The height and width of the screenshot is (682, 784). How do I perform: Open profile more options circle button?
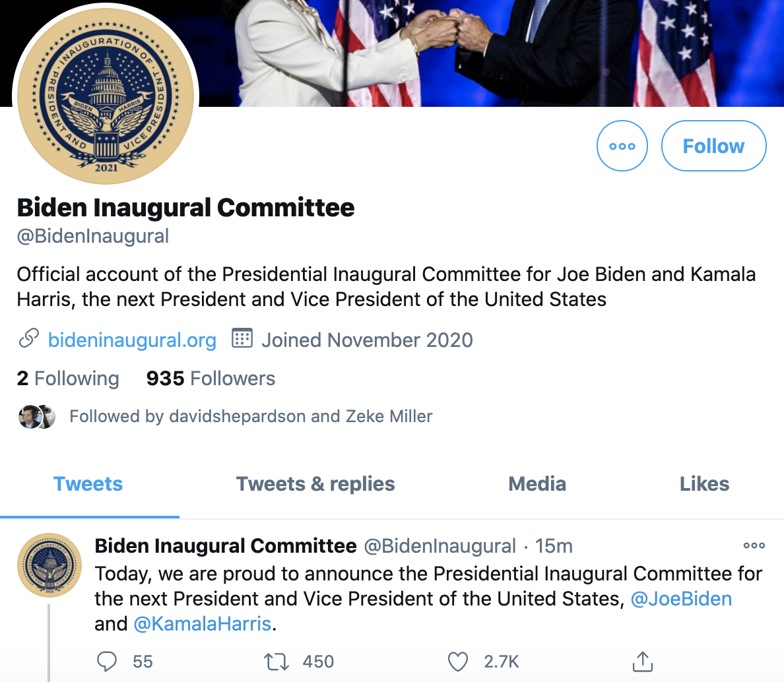coord(622,146)
